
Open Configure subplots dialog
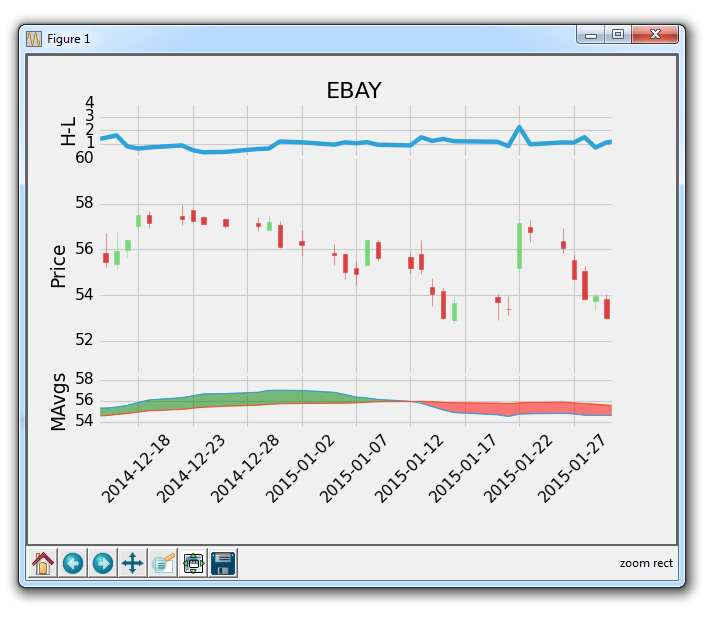point(193,563)
